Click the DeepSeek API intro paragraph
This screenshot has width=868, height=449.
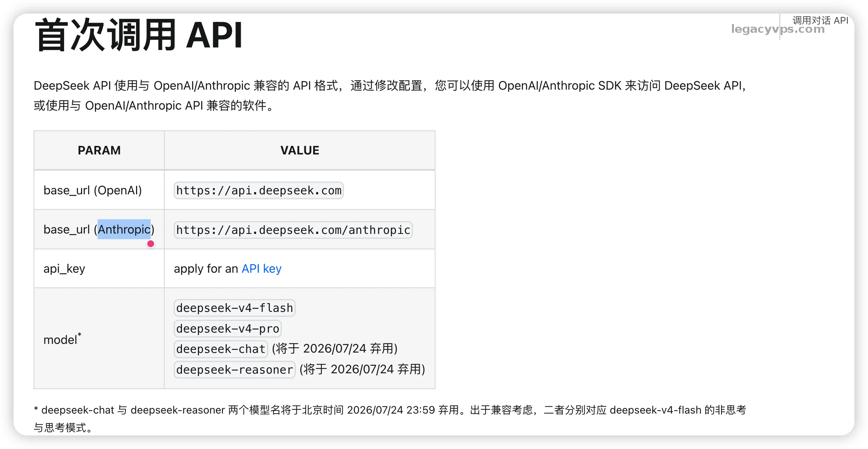pyautogui.click(x=390, y=95)
